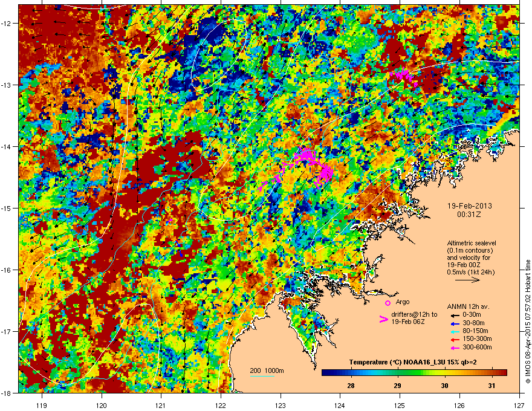532x411 pixels.
Task: Click the 'ANMN 12h av.' legend heading
Action: pos(468,307)
